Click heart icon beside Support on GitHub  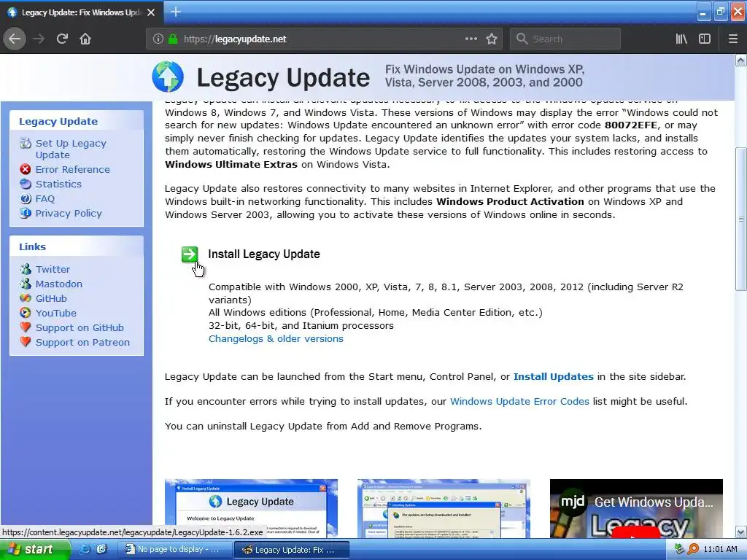(x=26, y=327)
